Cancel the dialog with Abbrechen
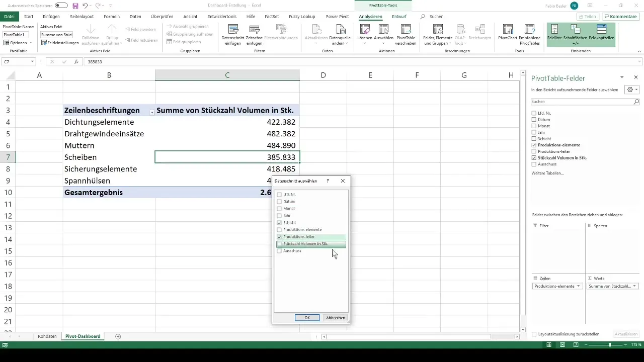 pos(336,317)
